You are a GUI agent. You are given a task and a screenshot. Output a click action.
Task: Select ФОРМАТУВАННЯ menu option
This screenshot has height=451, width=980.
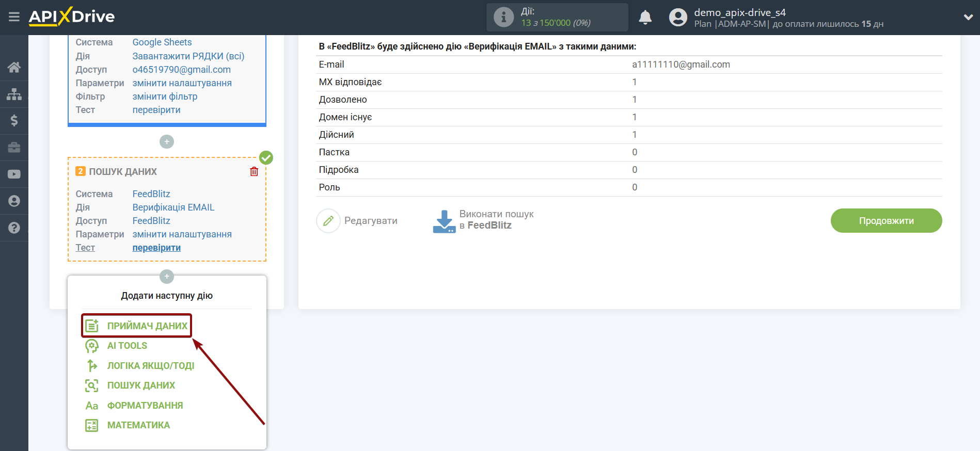point(145,406)
